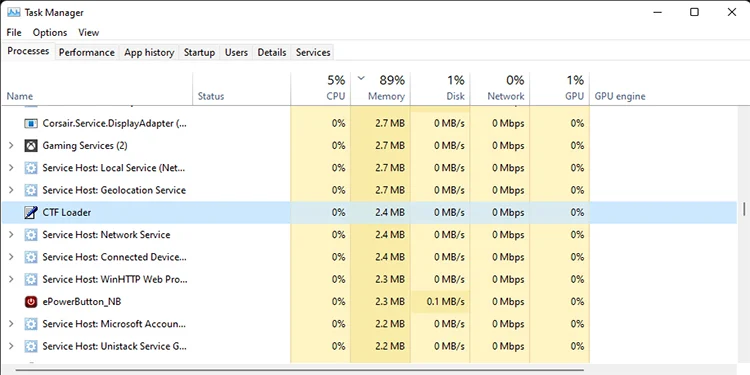This screenshot has height=375, width=750.
Task: Select Corsair.Service.DisplayAdapter process name
Action: point(115,123)
